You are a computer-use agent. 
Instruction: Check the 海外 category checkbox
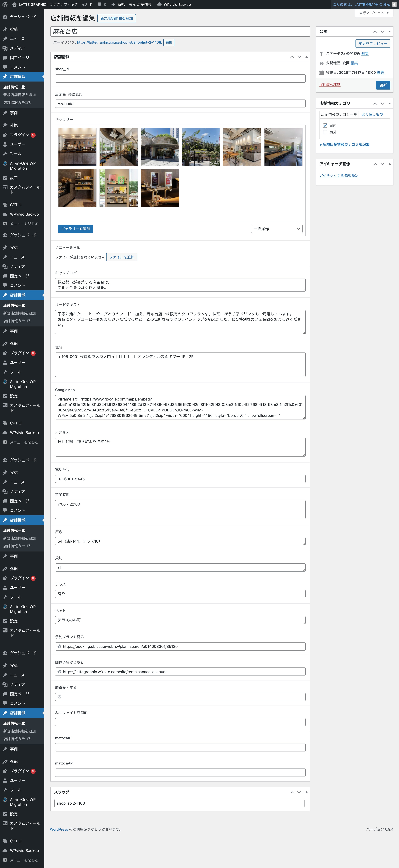[x=325, y=132]
